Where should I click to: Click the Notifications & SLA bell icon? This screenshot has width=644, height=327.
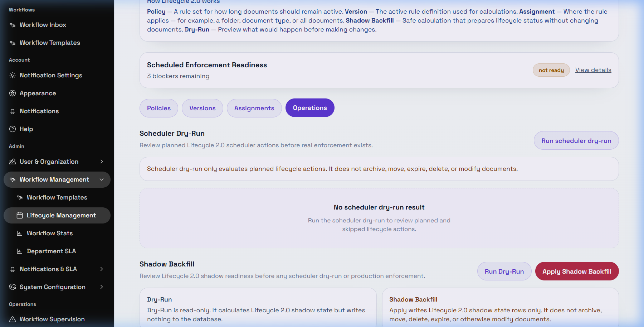pos(13,269)
